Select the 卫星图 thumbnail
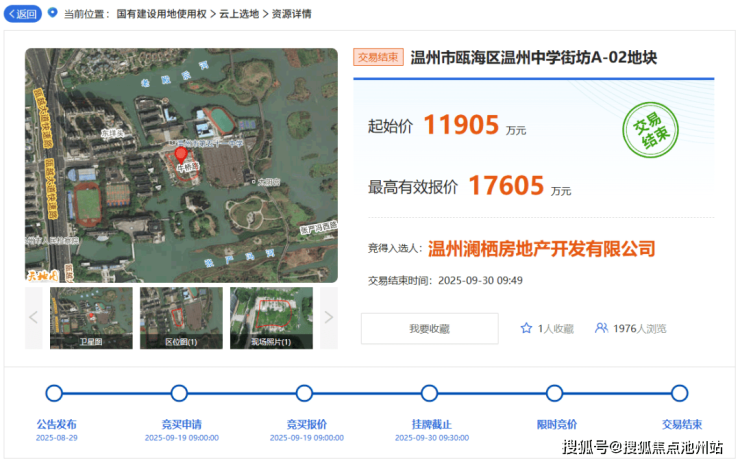Image resolution: width=740 pixels, height=463 pixels. point(91,317)
